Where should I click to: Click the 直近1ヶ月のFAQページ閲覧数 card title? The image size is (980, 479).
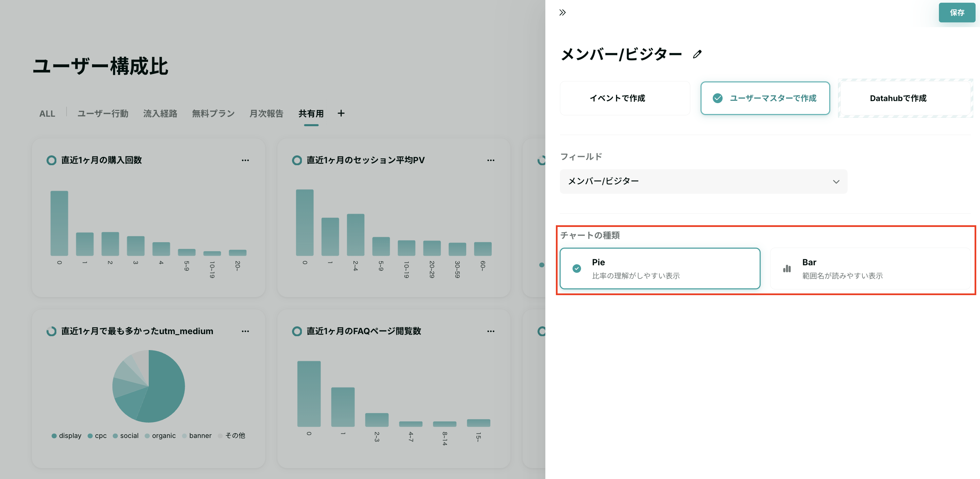364,331
